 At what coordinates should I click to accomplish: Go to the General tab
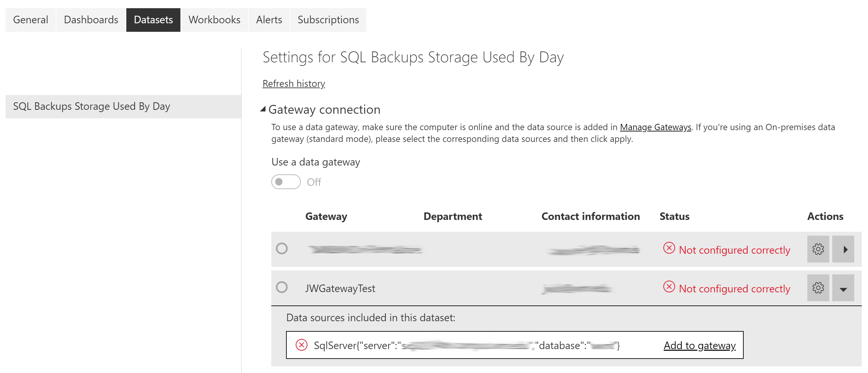point(30,20)
